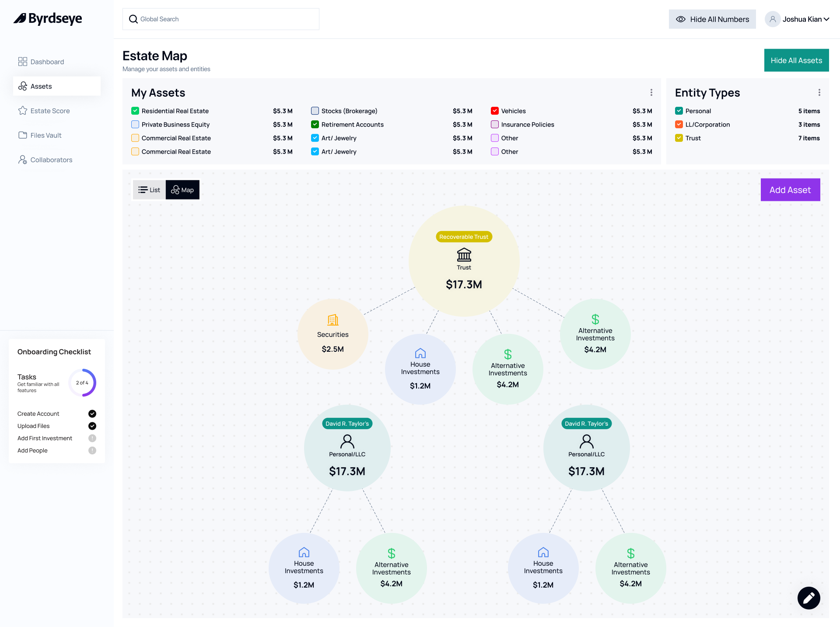The image size is (840, 627).
Task: Click Hide All Numbers button
Action: (712, 19)
